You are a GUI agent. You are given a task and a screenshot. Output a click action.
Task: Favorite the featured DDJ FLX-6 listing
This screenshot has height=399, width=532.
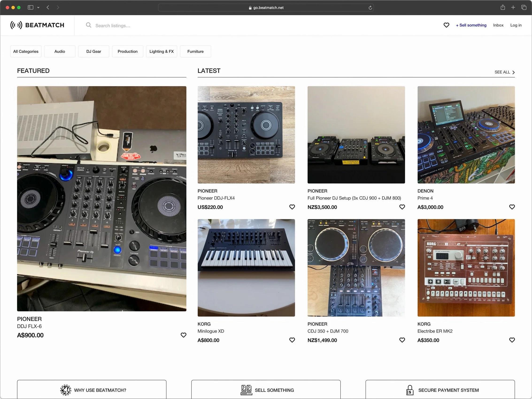pos(183,335)
